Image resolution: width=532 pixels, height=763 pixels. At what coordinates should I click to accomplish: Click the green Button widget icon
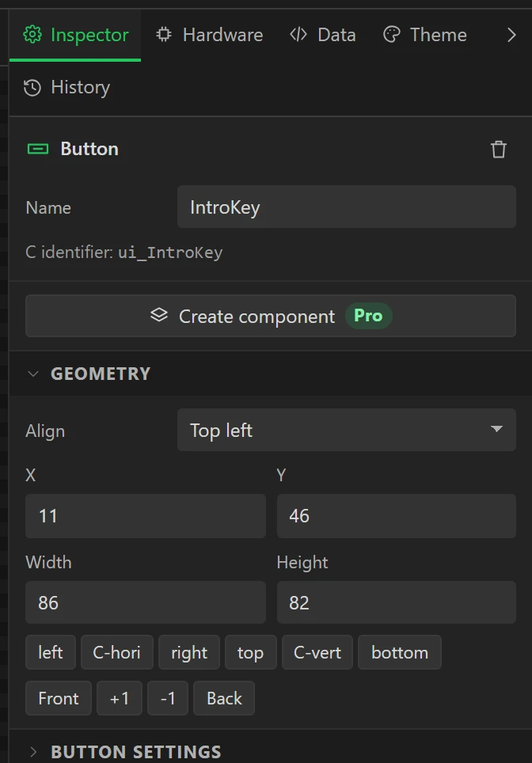tap(38, 149)
